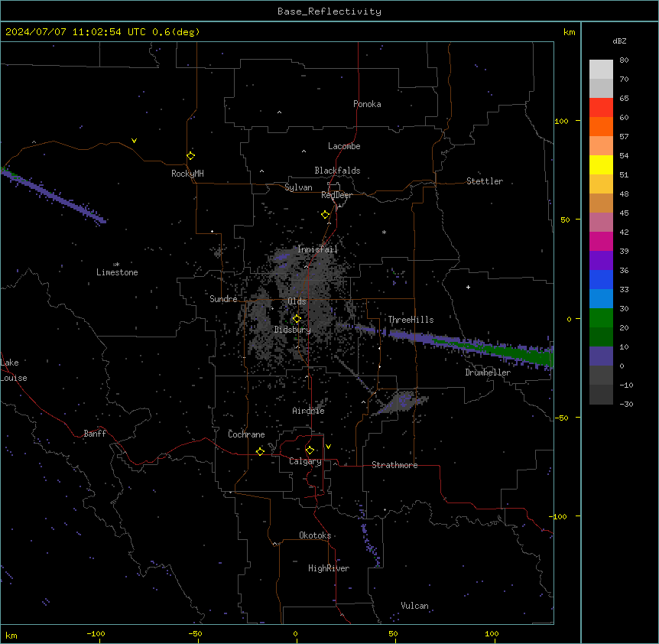Click the Innisfail city label
The width and height of the screenshot is (659, 644).
tap(317, 249)
